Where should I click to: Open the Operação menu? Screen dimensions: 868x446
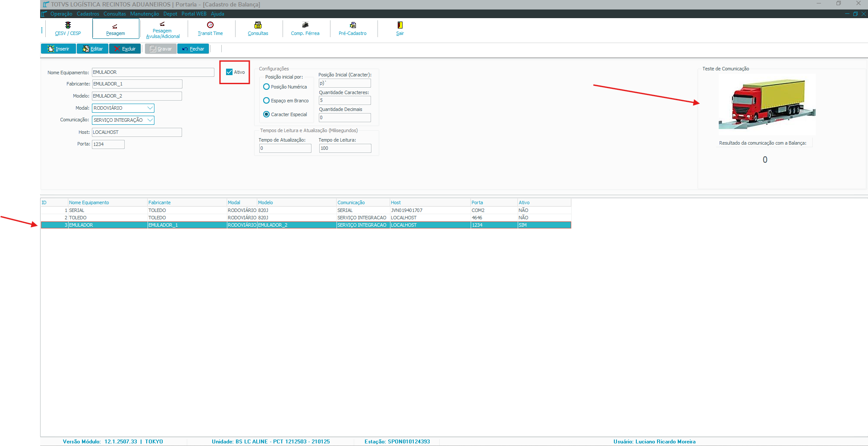[61, 14]
